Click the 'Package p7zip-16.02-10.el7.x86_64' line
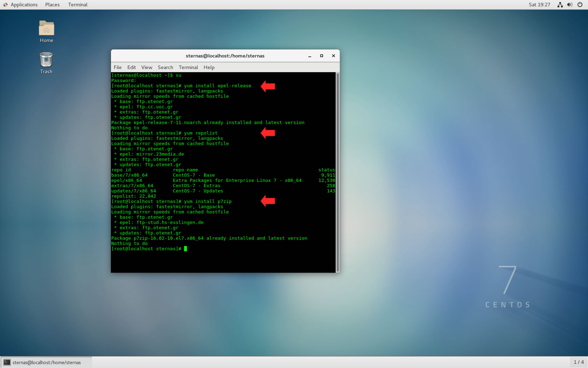This screenshot has width=588, height=368. [x=209, y=238]
